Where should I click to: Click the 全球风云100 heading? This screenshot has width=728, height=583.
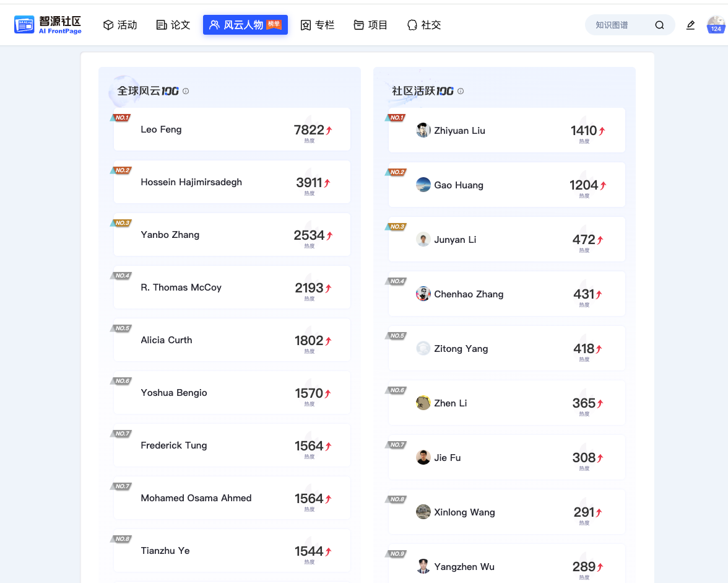click(x=147, y=91)
